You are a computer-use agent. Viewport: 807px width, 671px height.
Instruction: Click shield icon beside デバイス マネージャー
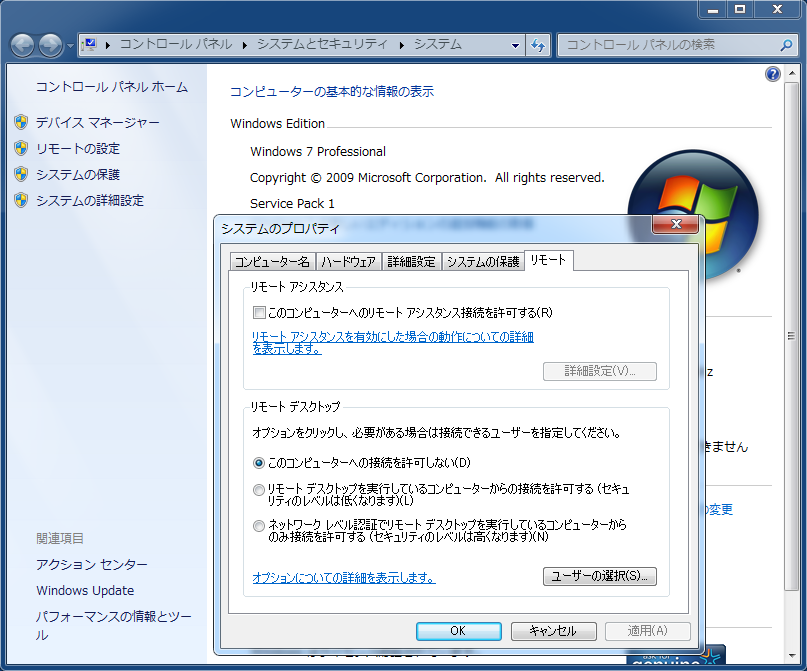tap(21, 122)
